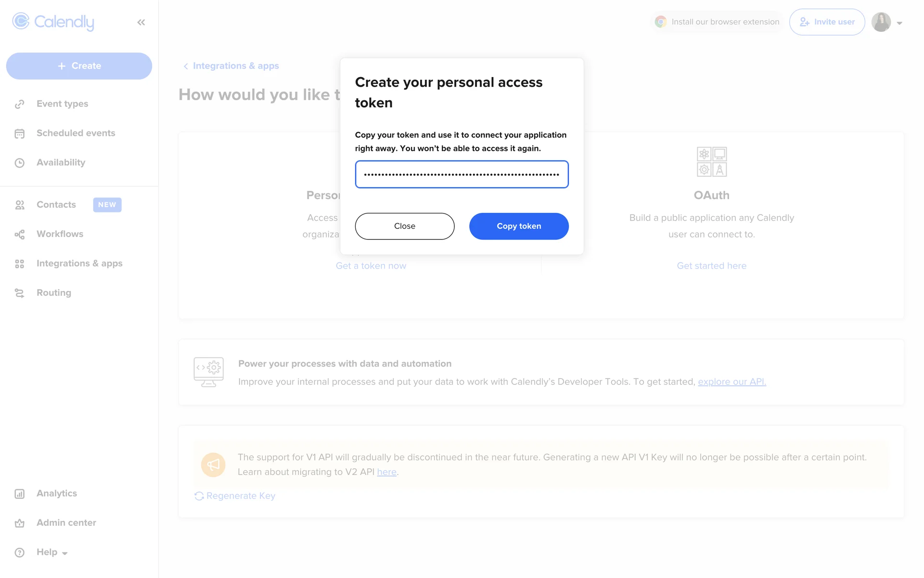This screenshot has width=924, height=578.
Task: Click the Invite user button
Action: pos(827,22)
